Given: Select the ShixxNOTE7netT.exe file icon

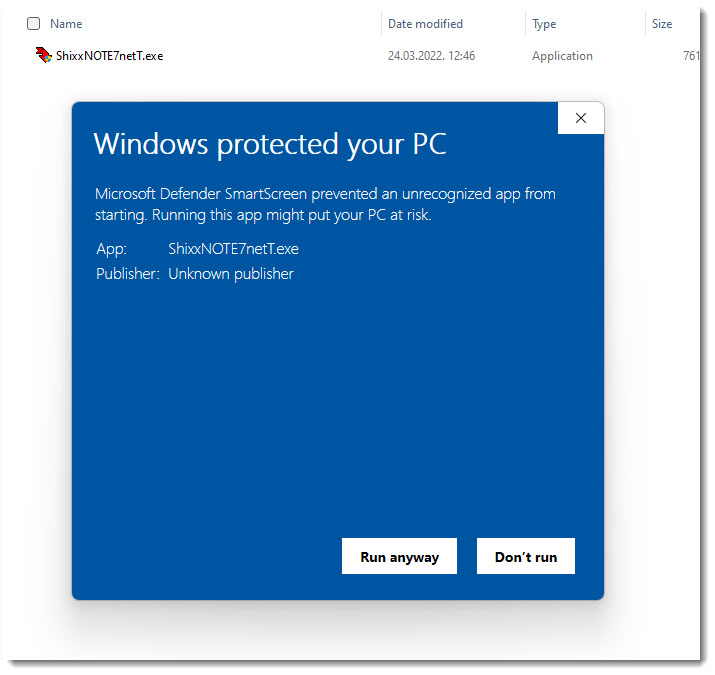Looking at the screenshot, I should [x=43, y=55].
